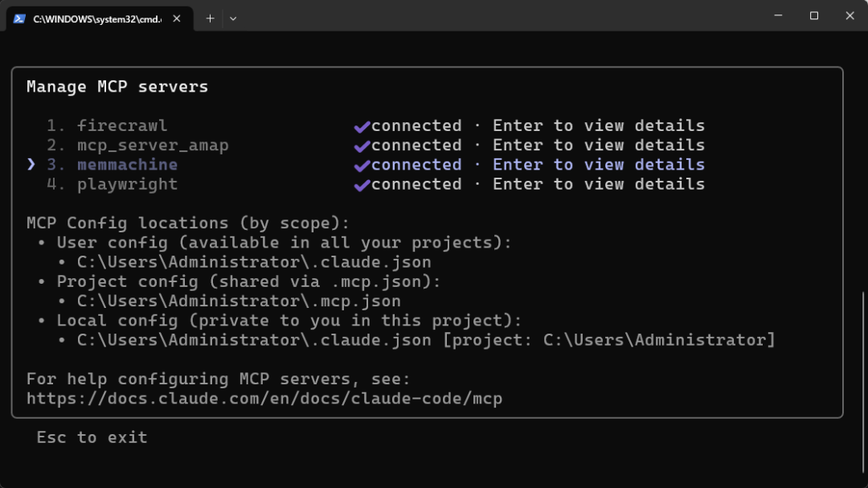
Task: Click the 'MCP Config locations (by scope):' line
Action: (188, 223)
